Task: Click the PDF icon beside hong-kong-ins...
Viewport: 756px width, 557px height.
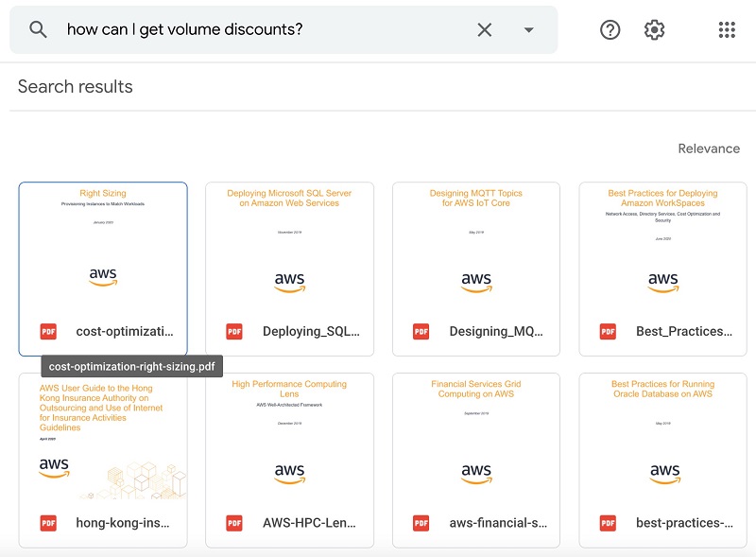Action: coord(48,523)
